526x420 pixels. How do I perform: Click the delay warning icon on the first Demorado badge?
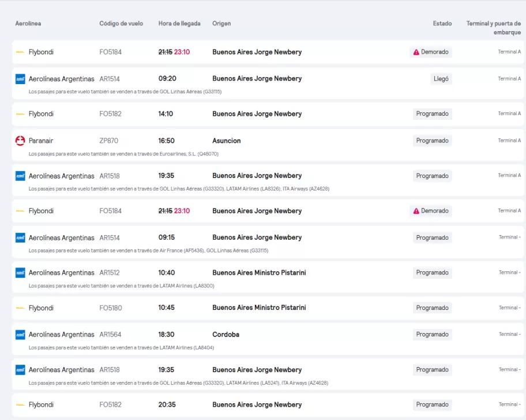[416, 52]
